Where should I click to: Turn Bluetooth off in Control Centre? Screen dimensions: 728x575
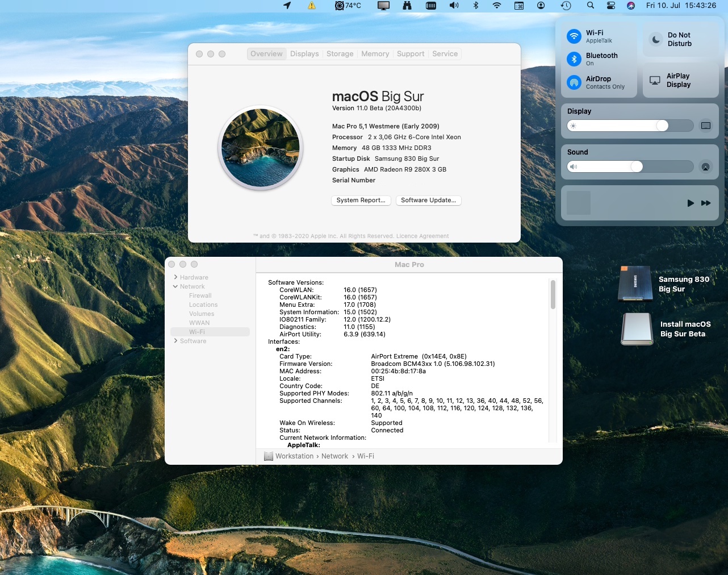tap(574, 59)
